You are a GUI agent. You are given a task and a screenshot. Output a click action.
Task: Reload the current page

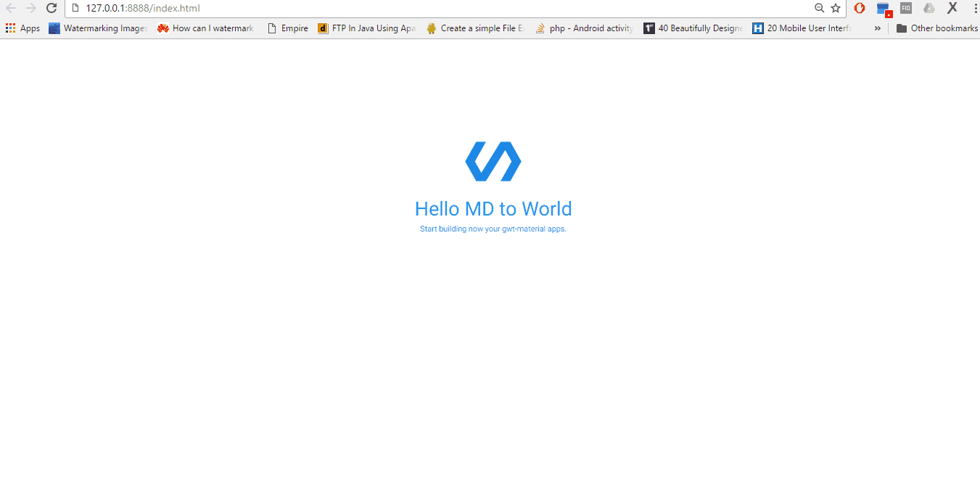tap(52, 8)
